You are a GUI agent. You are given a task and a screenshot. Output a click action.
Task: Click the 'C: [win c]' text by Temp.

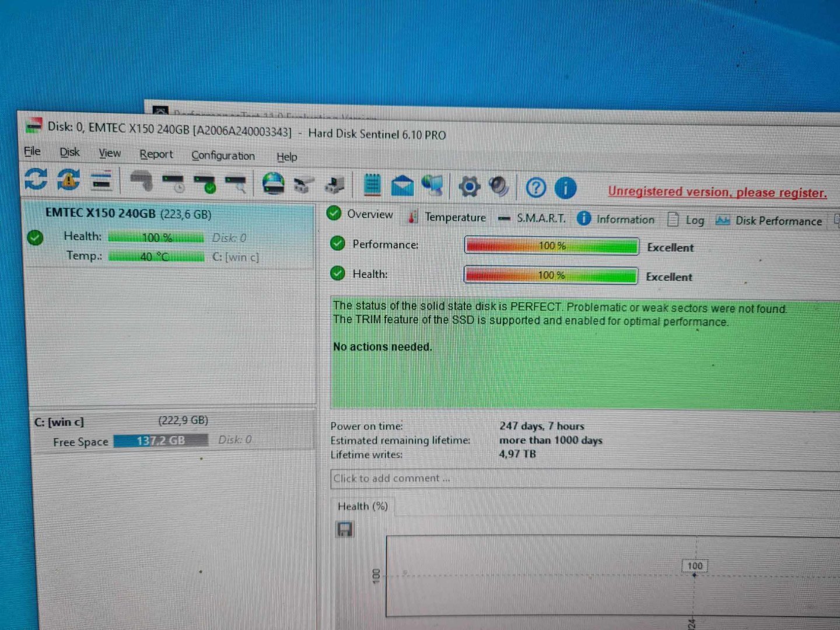[236, 257]
